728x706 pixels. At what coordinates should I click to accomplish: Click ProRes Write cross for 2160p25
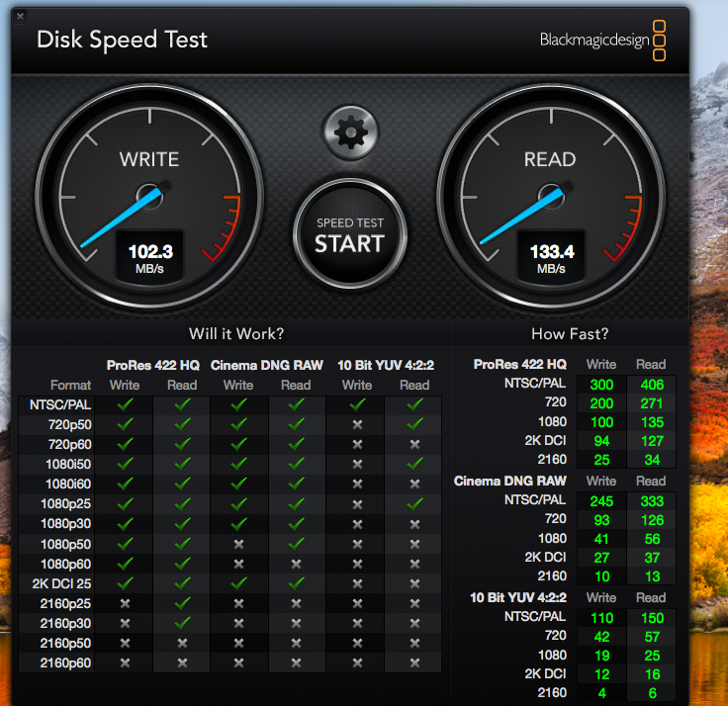pyautogui.click(x=125, y=603)
